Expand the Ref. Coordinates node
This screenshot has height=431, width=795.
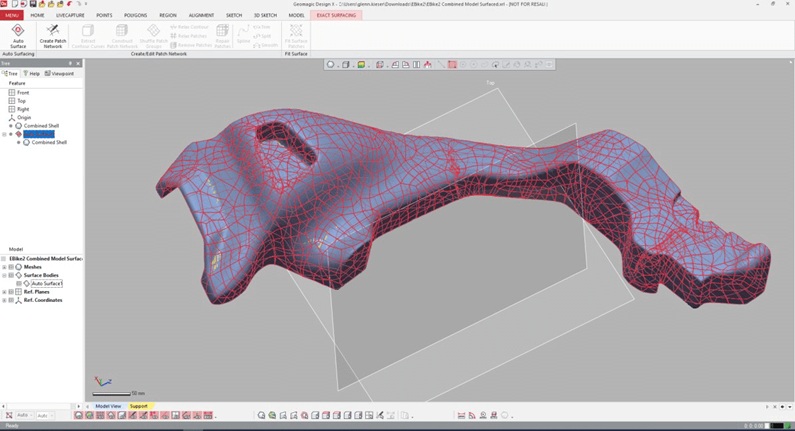[4, 300]
